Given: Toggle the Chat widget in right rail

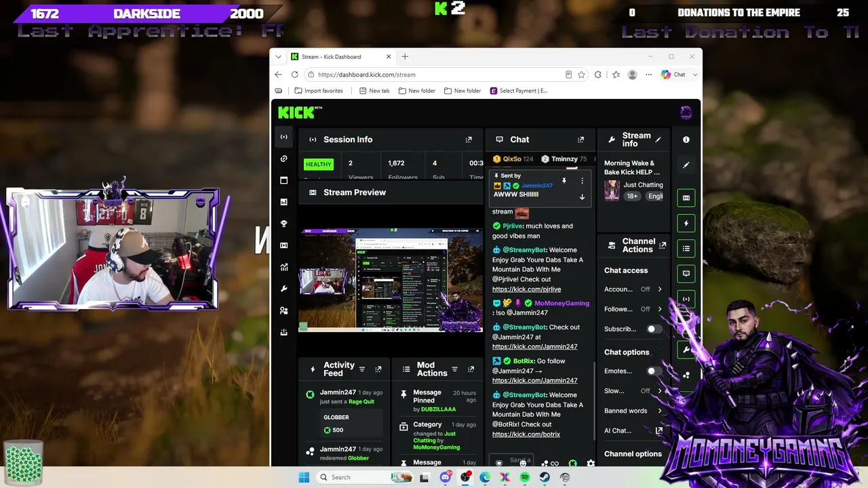Looking at the screenshot, I should (686, 274).
